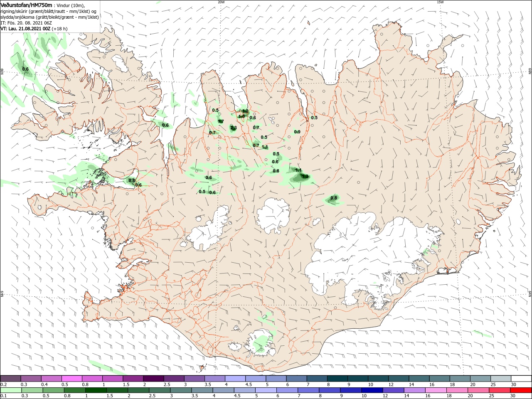Click the light gray 25 snow legend swatch

tap(501, 379)
